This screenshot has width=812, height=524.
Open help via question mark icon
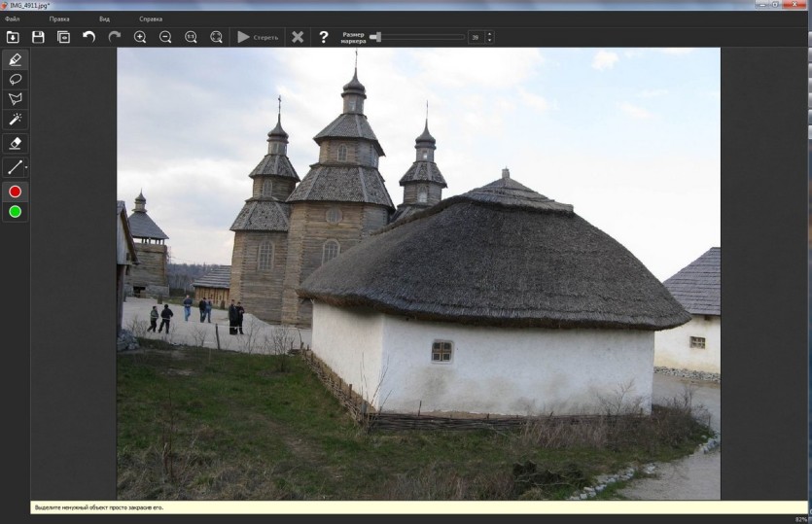[x=324, y=37]
